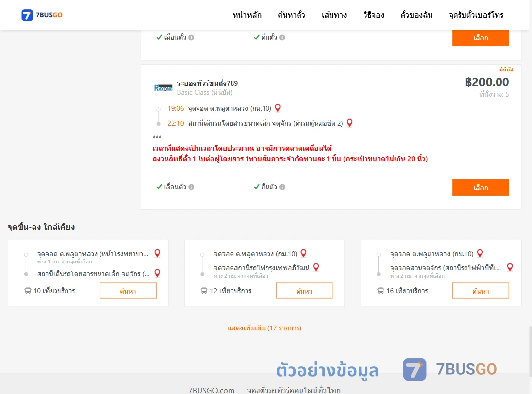The image size is (532, 394).
Task: Open map pin for จุดจอดสถานีรถไฟกรุงเทพอภิวัฒน์
Action: tap(316, 267)
